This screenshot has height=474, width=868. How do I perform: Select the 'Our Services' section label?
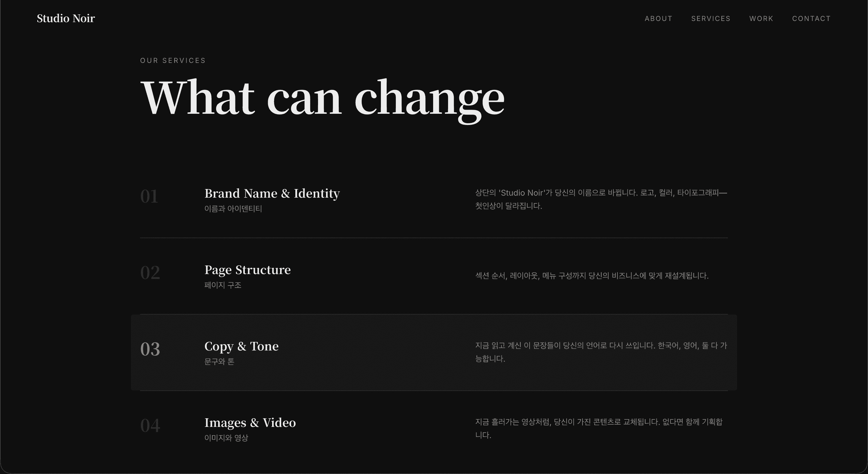[173, 61]
